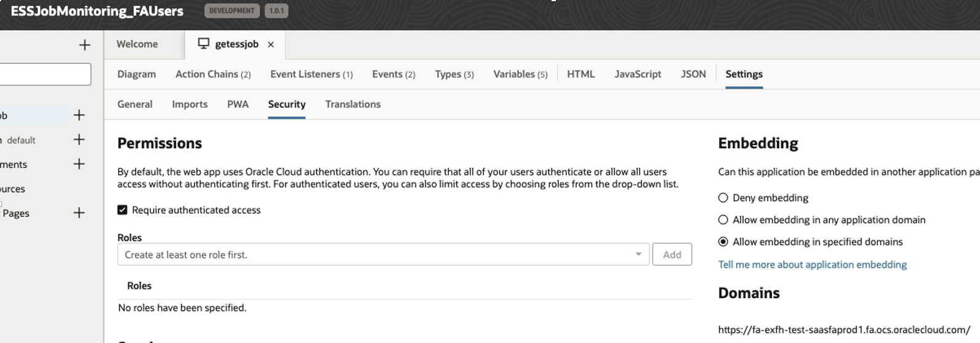Click the search input field in sidebar
The height and width of the screenshot is (343, 980).
pos(44,75)
